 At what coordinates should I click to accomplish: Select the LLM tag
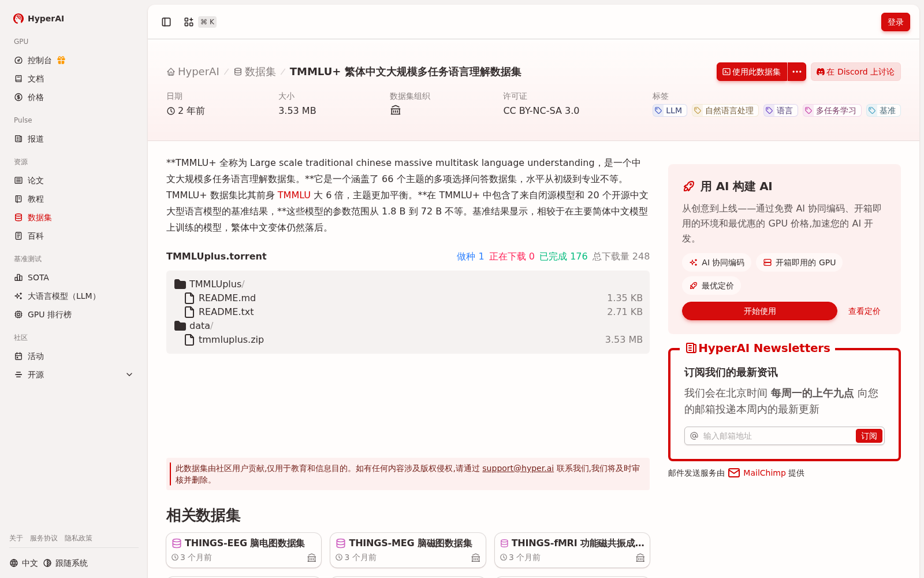tap(669, 110)
